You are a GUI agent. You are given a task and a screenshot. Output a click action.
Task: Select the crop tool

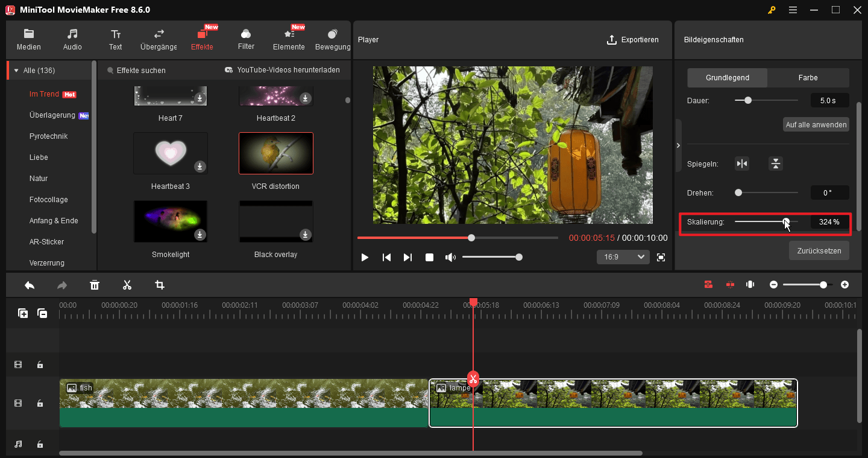tap(159, 284)
